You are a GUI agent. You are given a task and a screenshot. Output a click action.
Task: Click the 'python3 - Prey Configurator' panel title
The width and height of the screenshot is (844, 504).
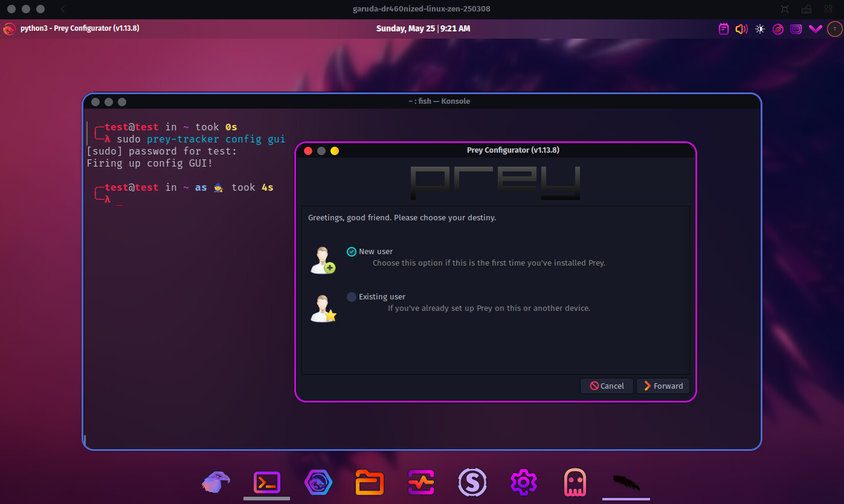click(80, 28)
